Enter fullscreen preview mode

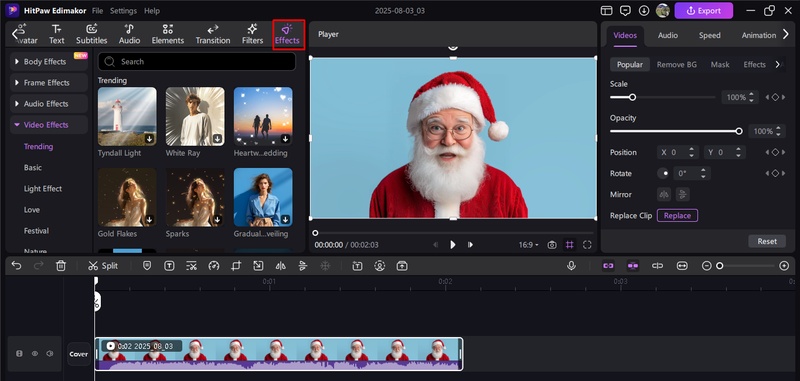pyautogui.click(x=587, y=245)
